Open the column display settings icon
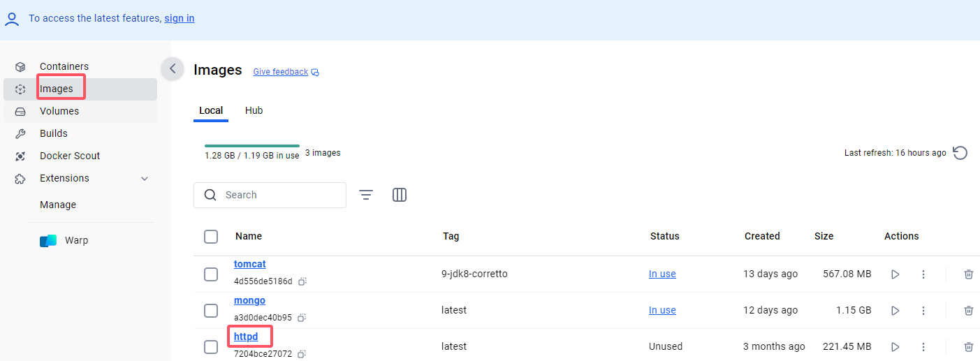Viewport: 980px width, 361px height. click(x=400, y=195)
